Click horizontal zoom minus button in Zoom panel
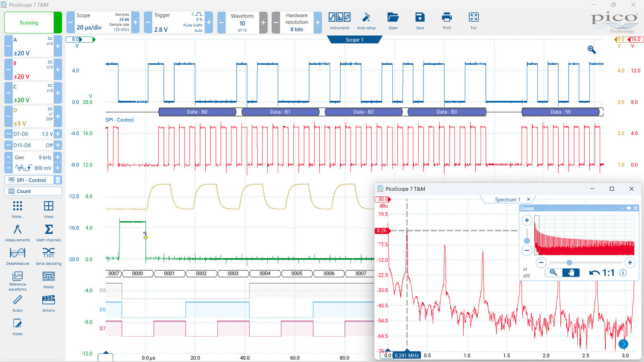The width and height of the screenshot is (644, 362). (x=541, y=263)
